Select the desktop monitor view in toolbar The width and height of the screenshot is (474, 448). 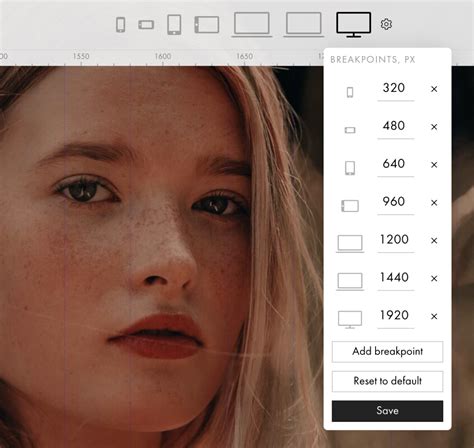click(x=354, y=25)
